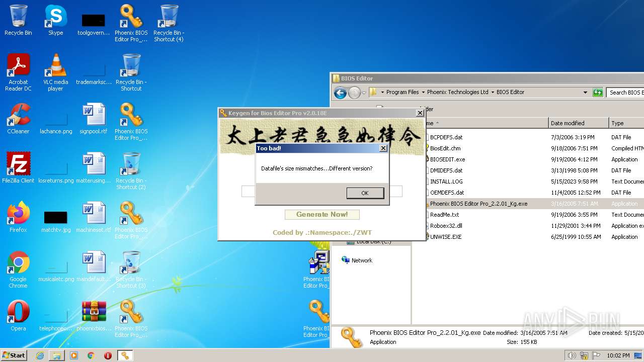Viewport: 644px width, 362px height.
Task: Select Phoenix BIOS Editor Pro_2.2.01_Kg.exe file
Action: tap(478, 204)
